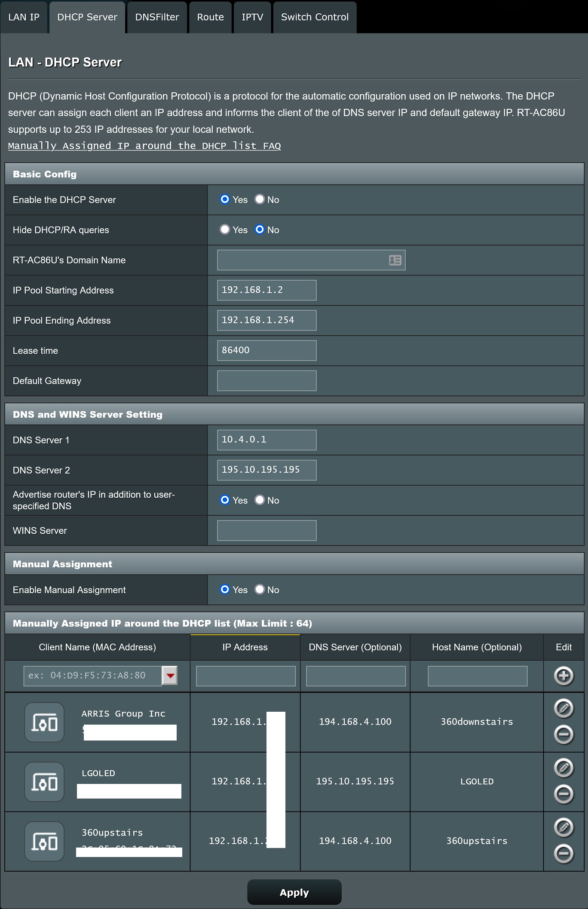Click the Host Name (Optional) column header
This screenshot has height=909, width=588.
point(477,647)
